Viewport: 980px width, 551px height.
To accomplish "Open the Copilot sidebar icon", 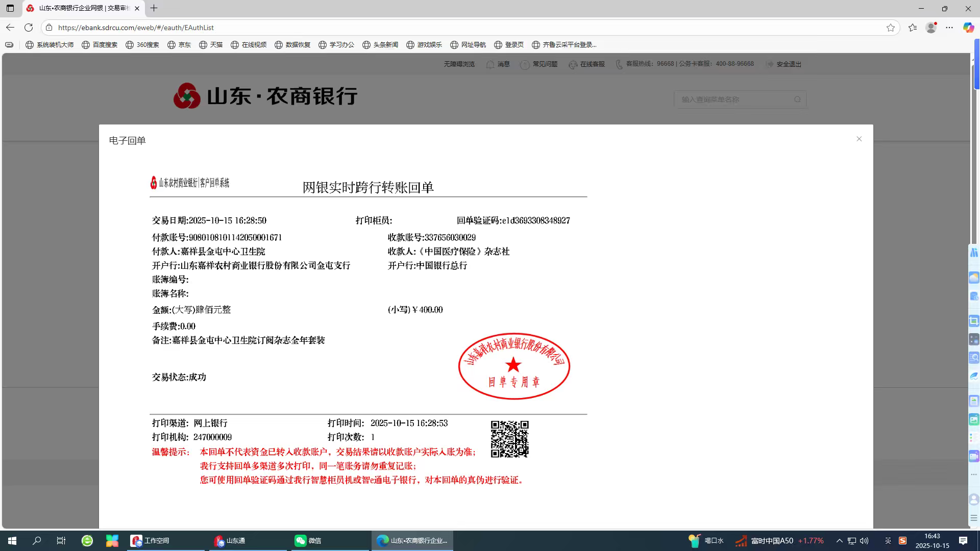I will pyautogui.click(x=968, y=28).
